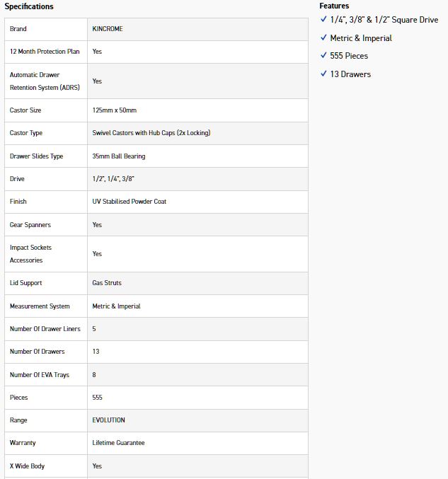Select the Gas Struts lid support value
Viewport: 448px width, 479px height.
coord(107,283)
